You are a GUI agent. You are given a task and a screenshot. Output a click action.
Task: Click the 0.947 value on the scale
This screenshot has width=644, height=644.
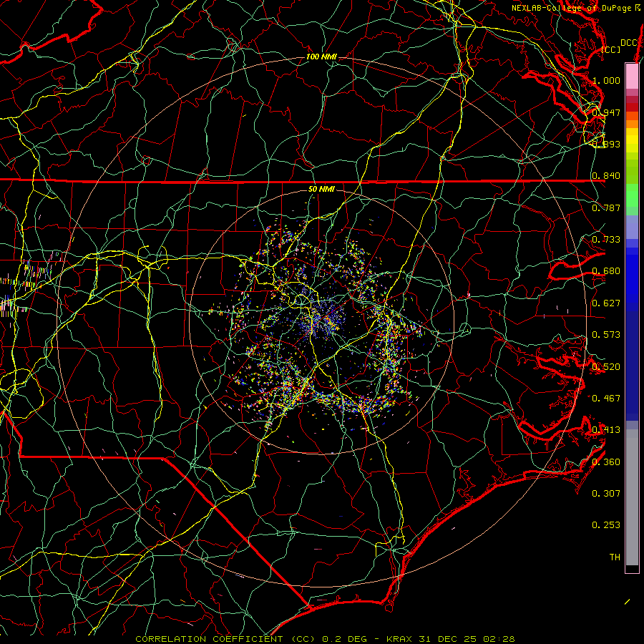point(606,112)
